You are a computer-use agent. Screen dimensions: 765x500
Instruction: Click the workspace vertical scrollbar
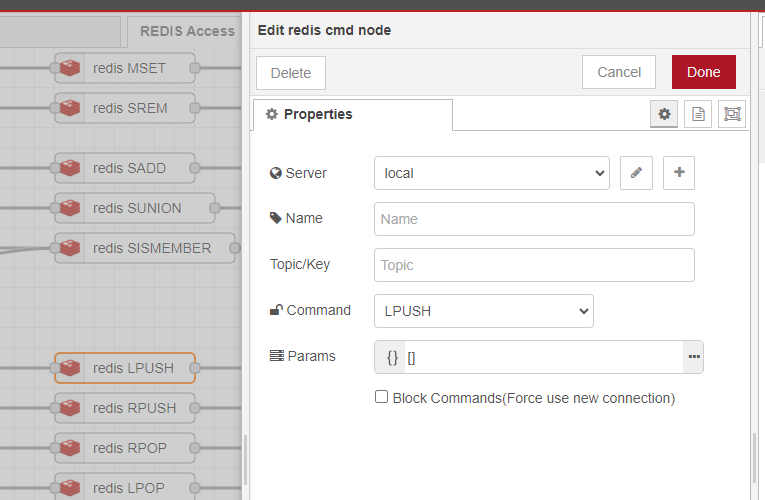(x=245, y=460)
